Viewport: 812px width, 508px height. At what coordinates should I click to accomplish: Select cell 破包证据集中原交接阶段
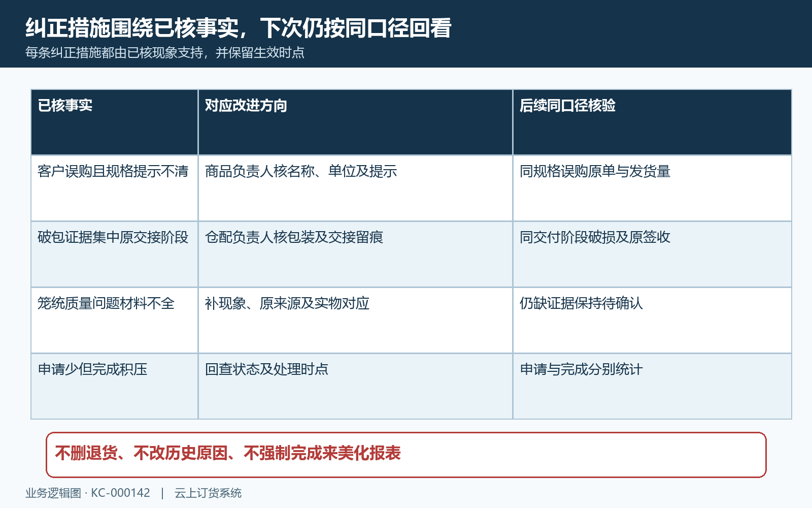[x=114, y=254]
